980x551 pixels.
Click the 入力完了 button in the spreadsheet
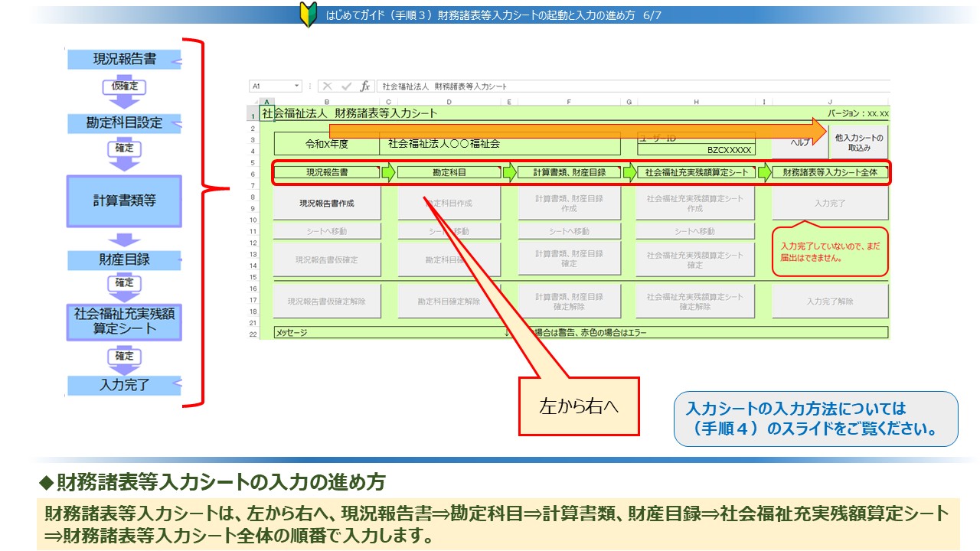pos(830,204)
